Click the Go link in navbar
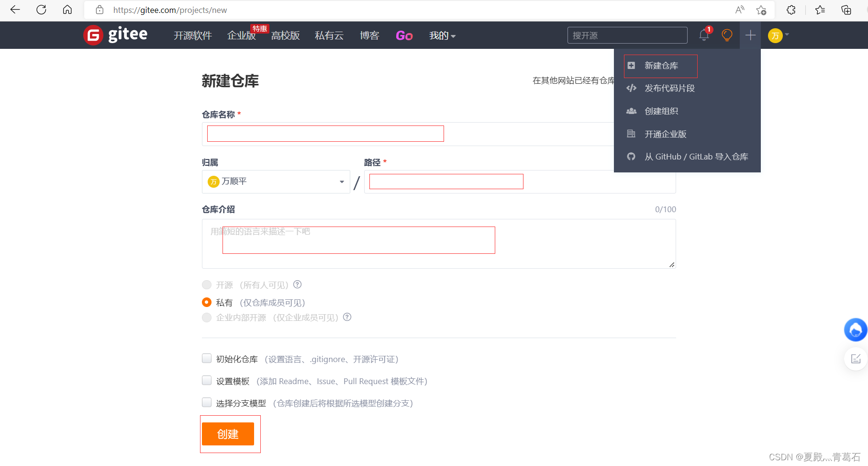This screenshot has height=466, width=868. coord(404,35)
